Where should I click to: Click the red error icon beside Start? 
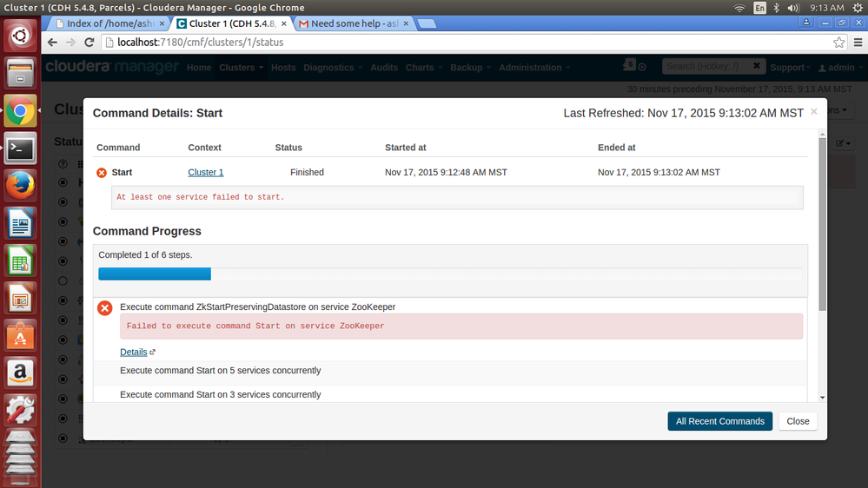tap(102, 173)
